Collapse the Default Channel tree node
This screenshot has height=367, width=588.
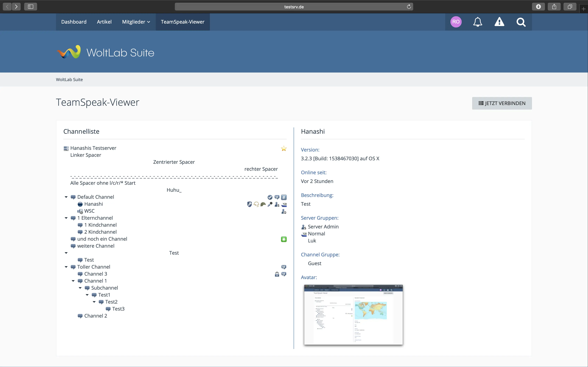coord(66,197)
